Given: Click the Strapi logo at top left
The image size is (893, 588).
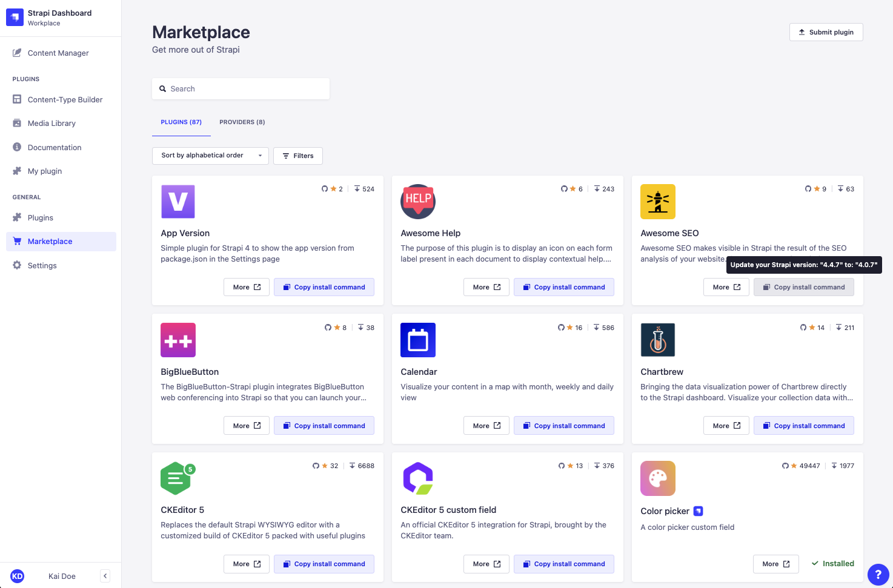Looking at the screenshot, I should pos(15,17).
